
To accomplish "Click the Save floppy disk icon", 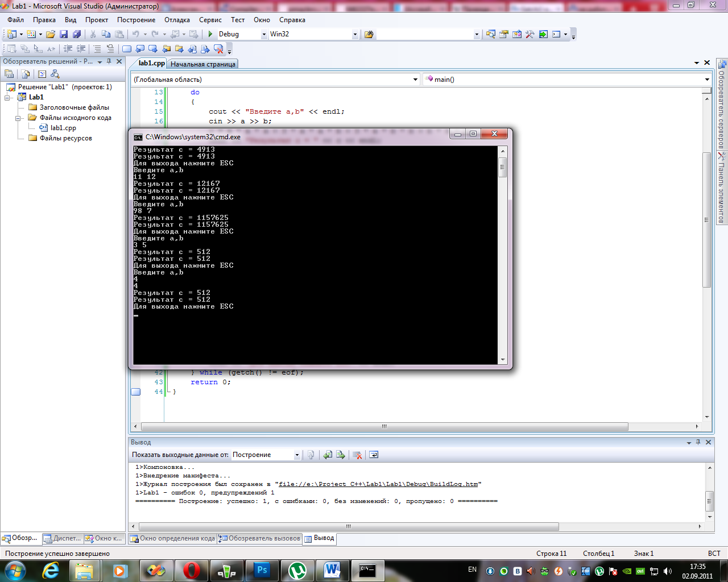I will click(x=64, y=34).
